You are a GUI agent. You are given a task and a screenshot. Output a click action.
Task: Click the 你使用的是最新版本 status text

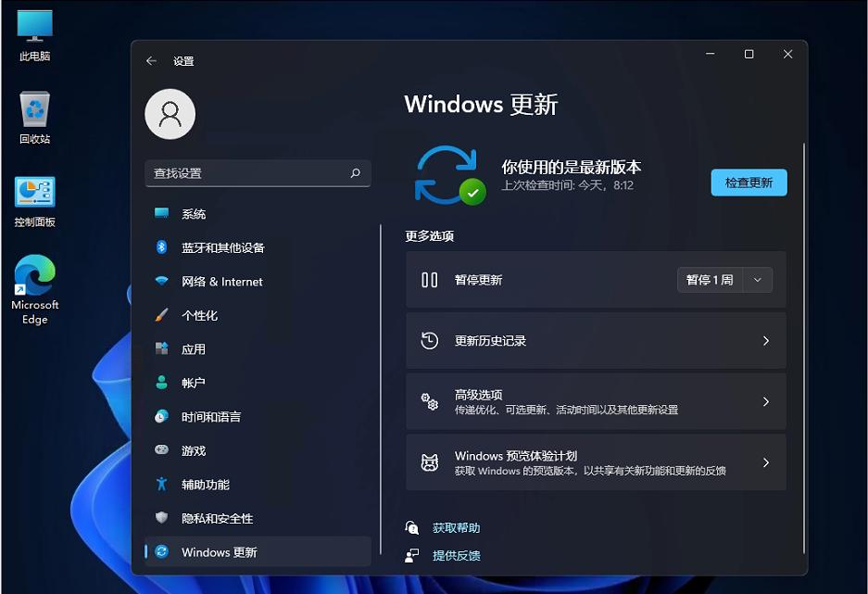[x=572, y=167]
